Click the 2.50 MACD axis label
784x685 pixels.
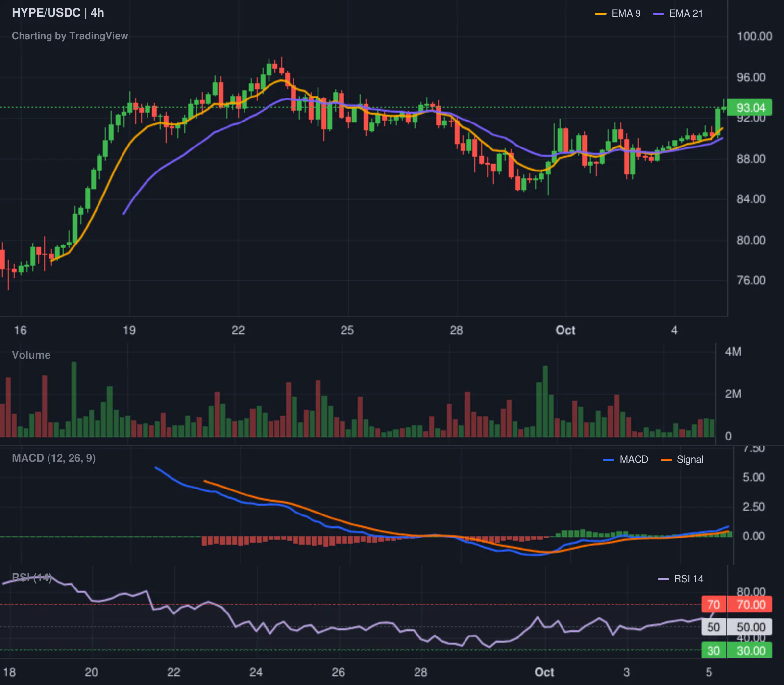tap(754, 507)
